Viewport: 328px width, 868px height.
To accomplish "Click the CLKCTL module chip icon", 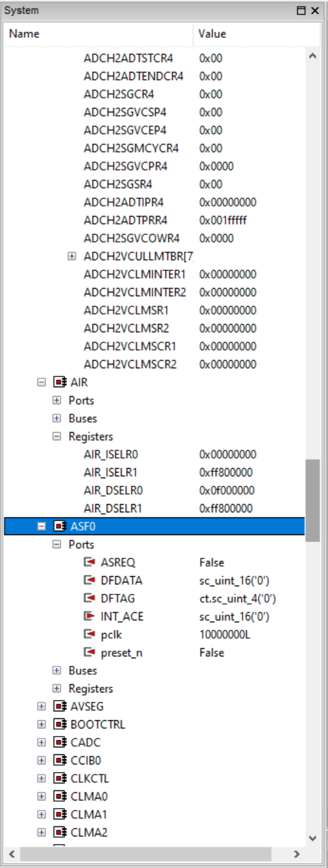I will [61, 778].
